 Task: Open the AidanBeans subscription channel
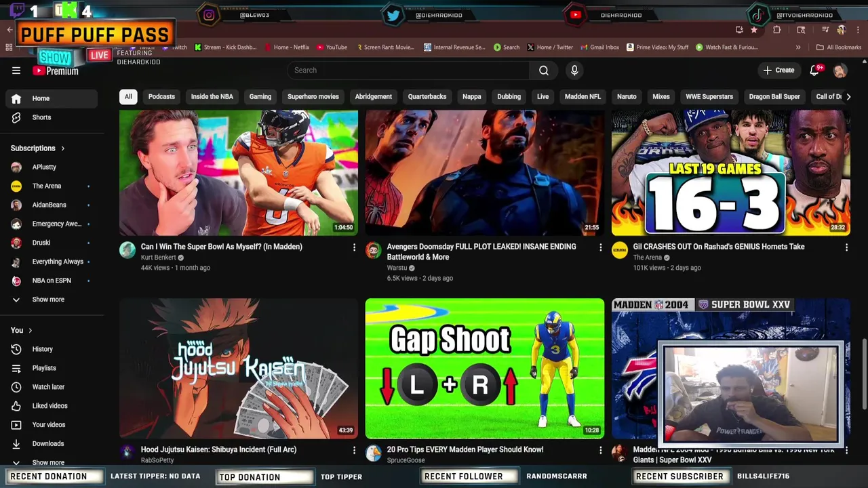point(52,205)
